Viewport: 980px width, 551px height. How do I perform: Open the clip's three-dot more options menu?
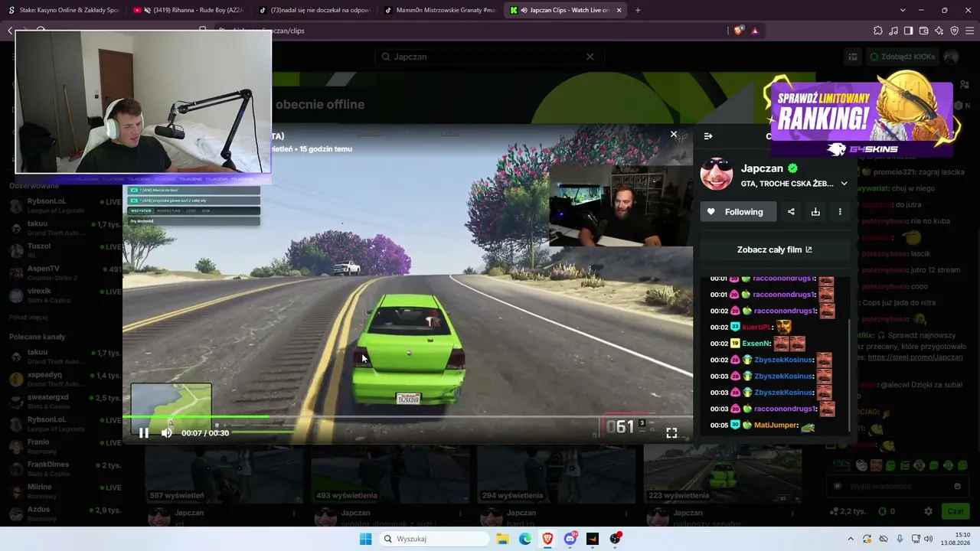[x=840, y=212]
